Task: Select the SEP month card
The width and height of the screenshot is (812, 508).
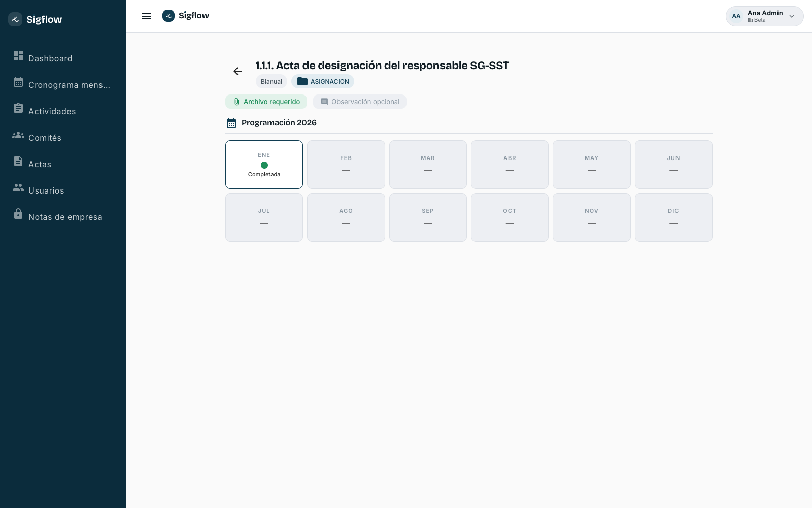Action: tap(428, 217)
